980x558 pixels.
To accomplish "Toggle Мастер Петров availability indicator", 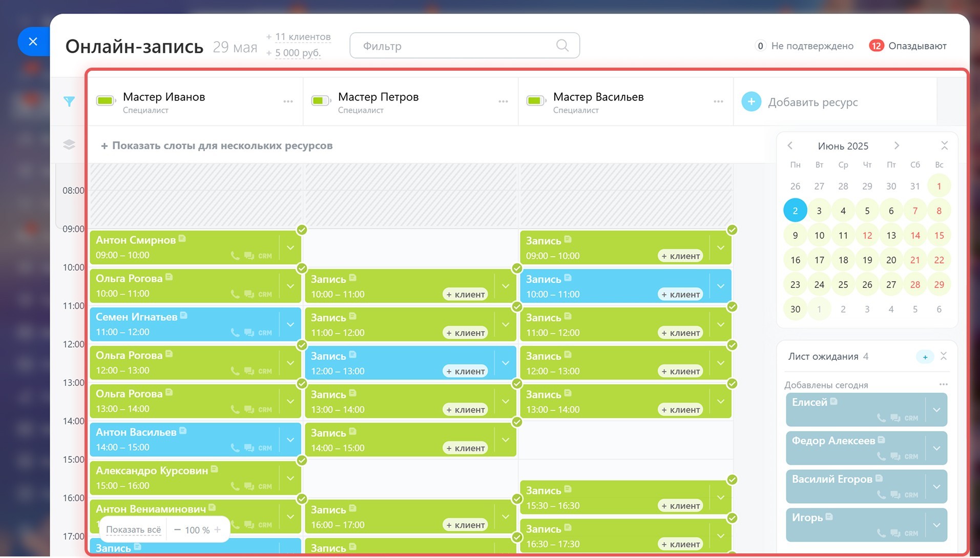I will (321, 101).
